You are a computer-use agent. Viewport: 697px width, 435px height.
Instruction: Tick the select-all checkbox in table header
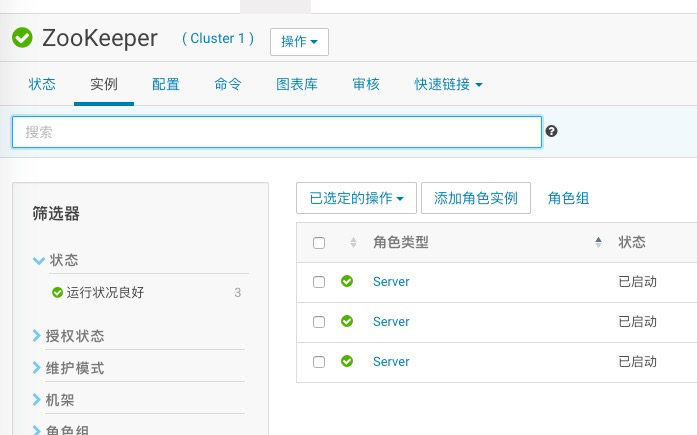[x=319, y=243]
